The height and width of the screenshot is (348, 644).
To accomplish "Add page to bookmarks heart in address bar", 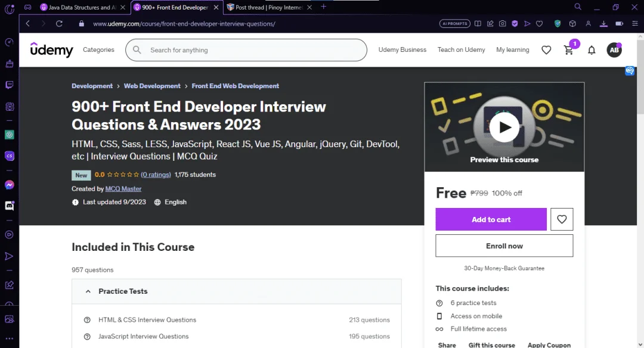I will click(539, 24).
